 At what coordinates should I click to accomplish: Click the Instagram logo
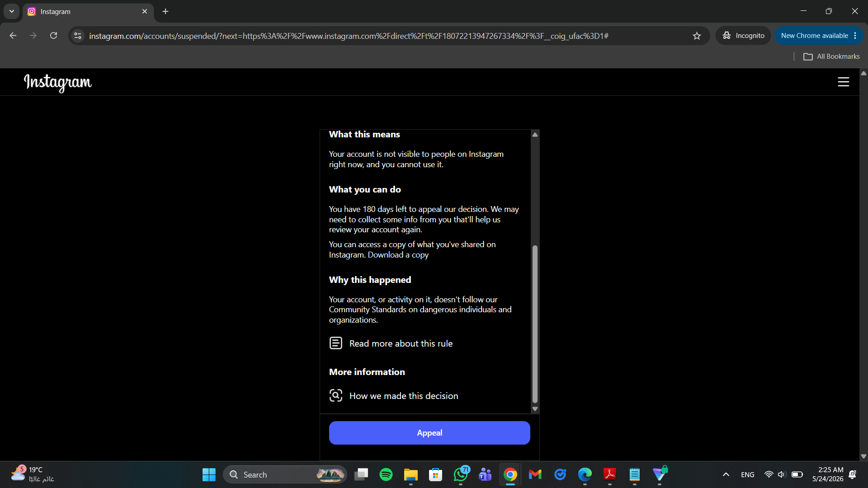pos(58,83)
